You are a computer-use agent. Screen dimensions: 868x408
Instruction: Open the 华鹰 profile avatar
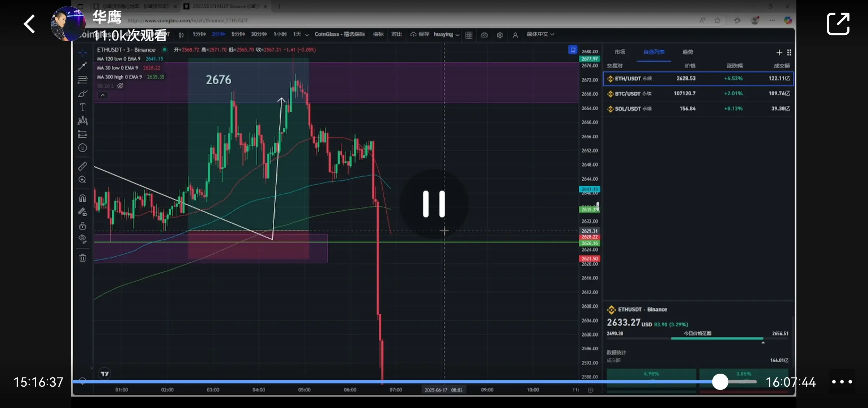coord(68,24)
